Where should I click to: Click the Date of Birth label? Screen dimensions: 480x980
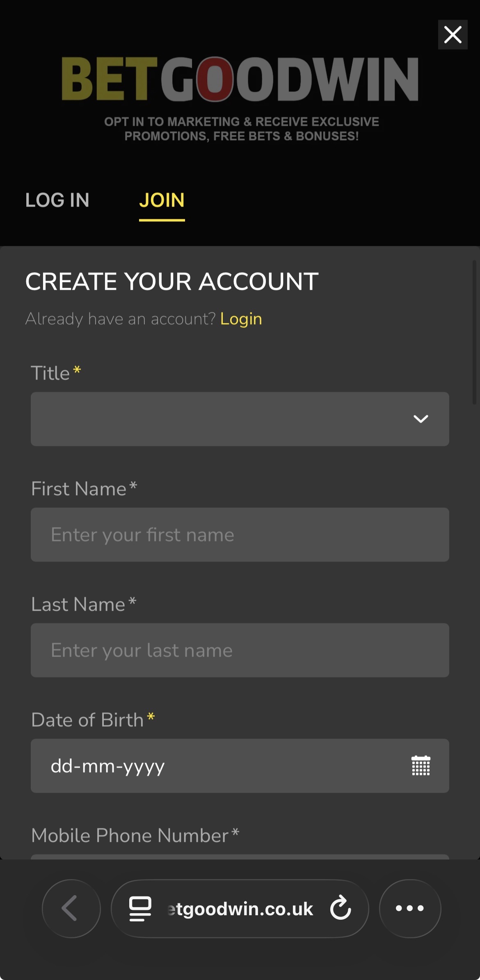pos(87,720)
